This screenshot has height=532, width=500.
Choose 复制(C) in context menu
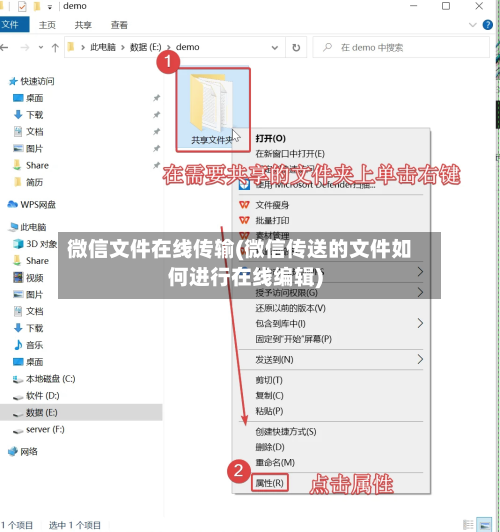[269, 396]
